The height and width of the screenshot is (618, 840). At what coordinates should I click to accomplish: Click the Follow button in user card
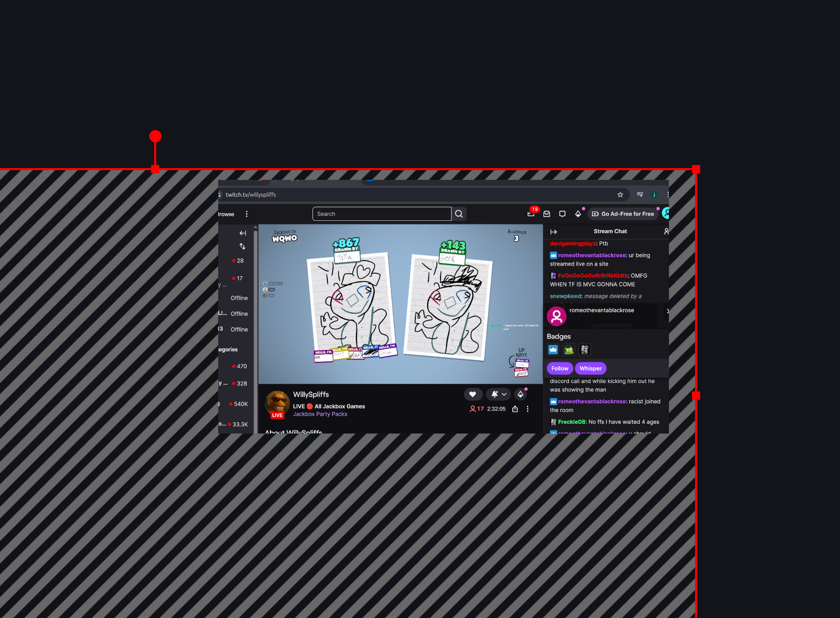tap(560, 368)
